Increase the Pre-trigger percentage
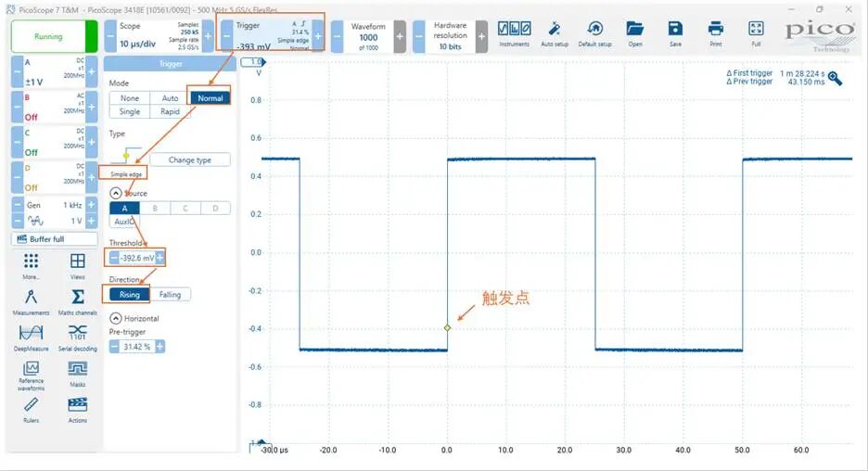Image resolution: width=868 pixels, height=471 pixels. [160, 347]
